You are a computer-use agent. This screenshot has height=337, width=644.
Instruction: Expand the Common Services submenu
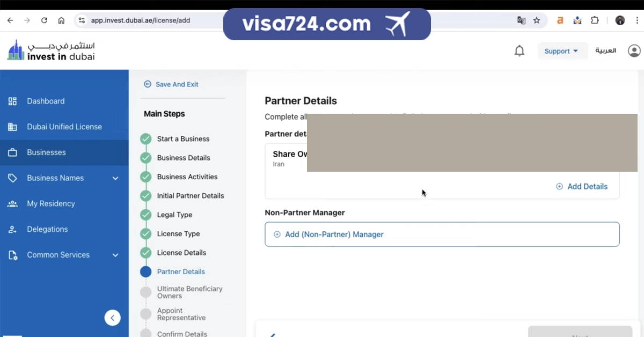(115, 255)
